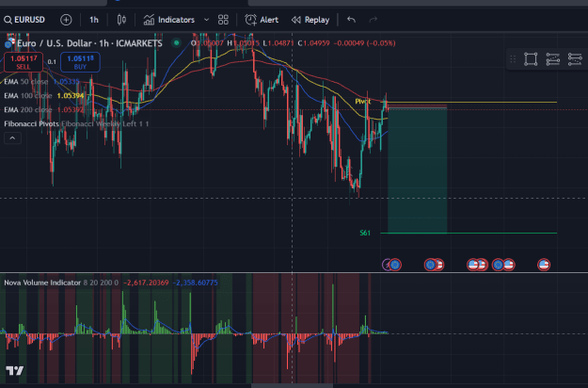
Task: Open the second EU/US economic event marker
Action: pyautogui.click(x=434, y=265)
